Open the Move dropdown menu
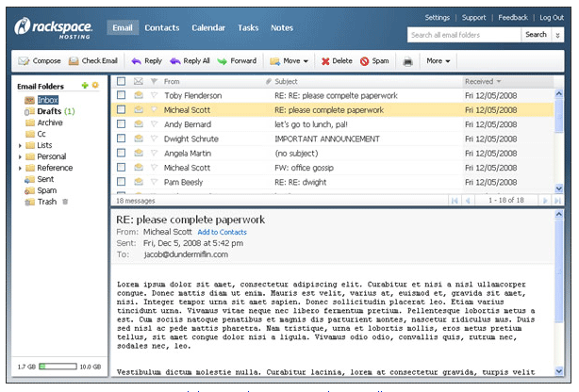This screenshot has height=392, width=579. (289, 61)
